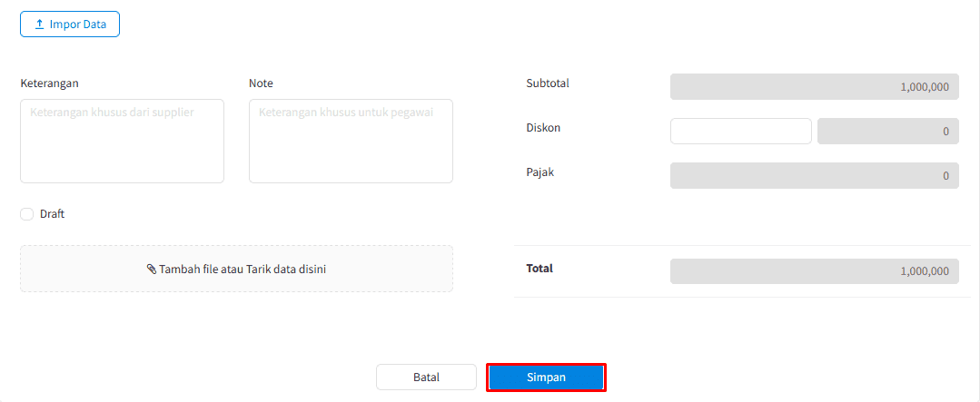Screen dimensions: 980x402
Task: Click the grey Diskon amount field showing 0
Action: click(x=887, y=132)
